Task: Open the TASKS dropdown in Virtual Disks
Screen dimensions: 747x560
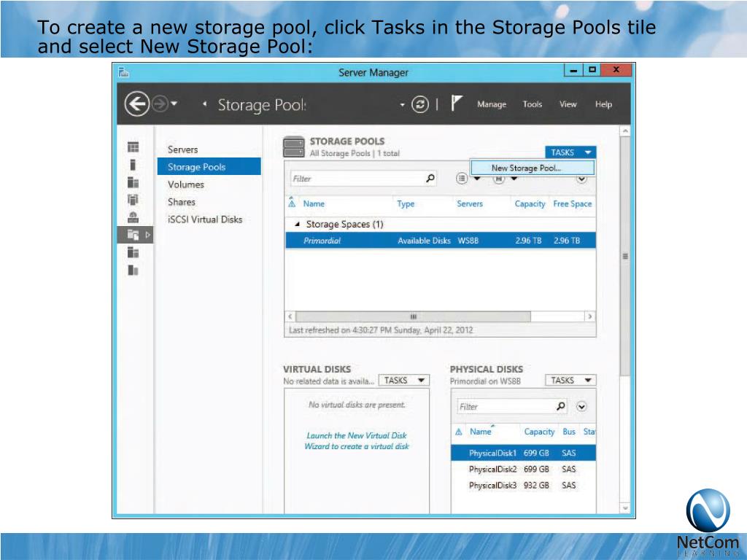Action: [404, 380]
